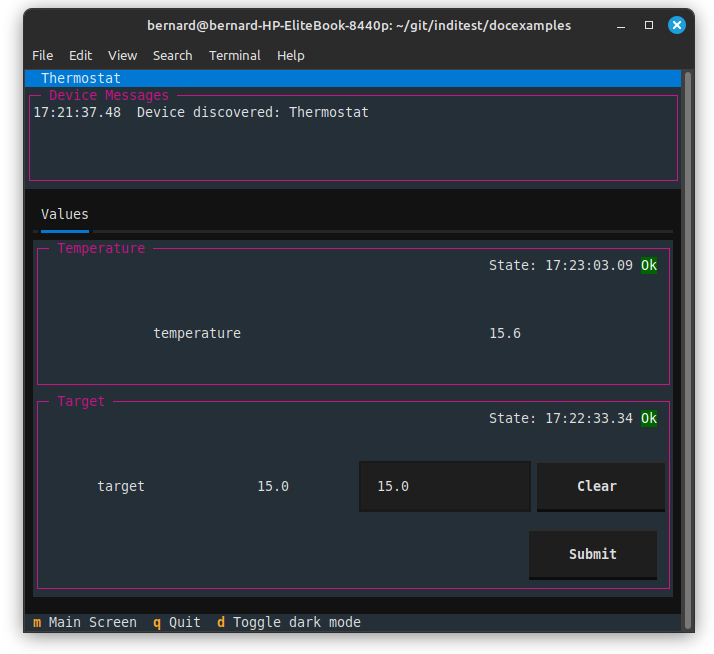Click the q Quit footer shortcut

tap(177, 622)
